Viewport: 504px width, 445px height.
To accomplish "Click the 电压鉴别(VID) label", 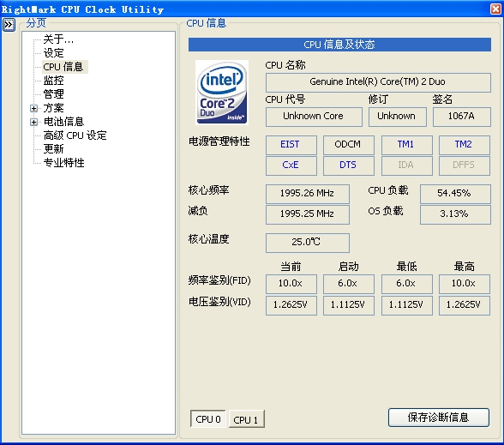I will pyautogui.click(x=219, y=302).
